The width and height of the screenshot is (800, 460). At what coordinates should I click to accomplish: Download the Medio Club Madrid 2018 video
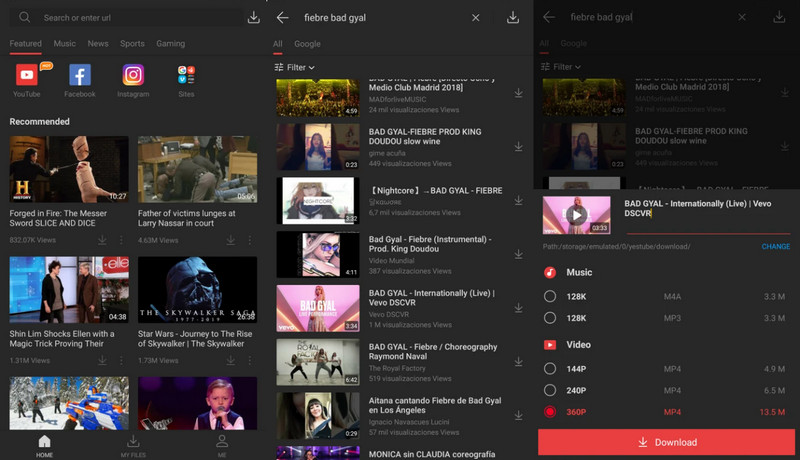click(x=518, y=93)
